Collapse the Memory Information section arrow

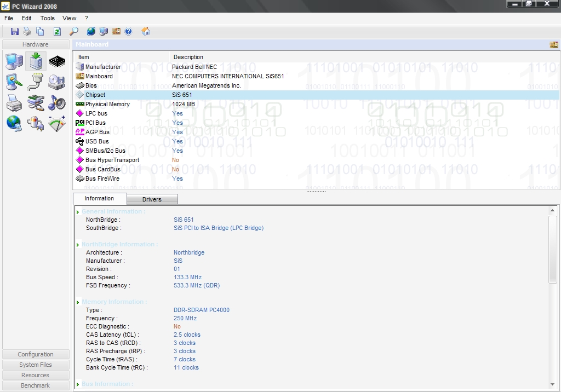click(x=78, y=302)
